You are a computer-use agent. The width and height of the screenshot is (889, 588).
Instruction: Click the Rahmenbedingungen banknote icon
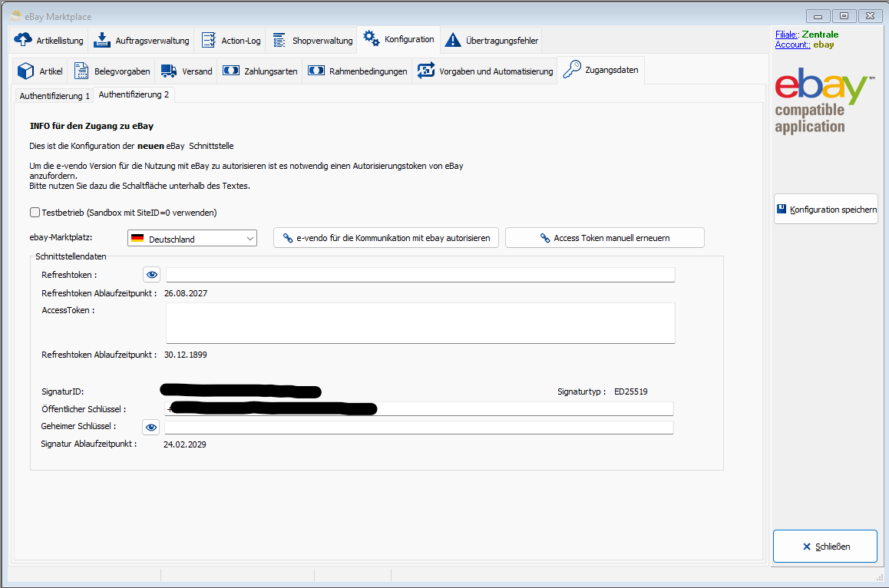[316, 71]
